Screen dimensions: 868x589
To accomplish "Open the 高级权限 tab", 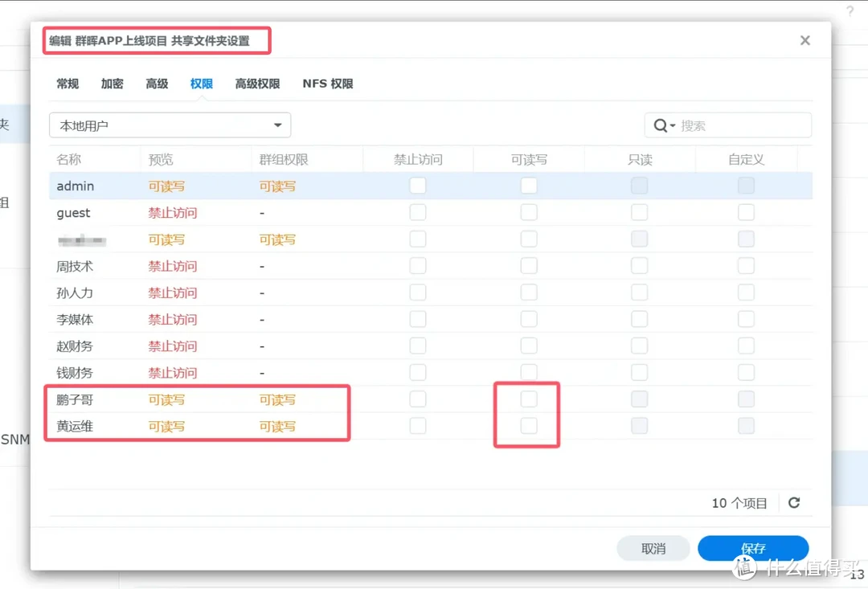I will tap(257, 83).
